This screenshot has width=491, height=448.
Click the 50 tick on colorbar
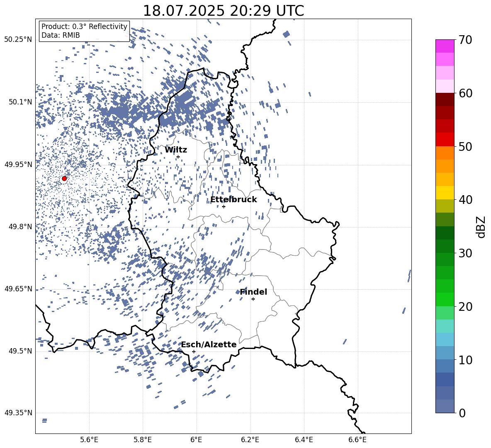pyautogui.click(x=465, y=146)
